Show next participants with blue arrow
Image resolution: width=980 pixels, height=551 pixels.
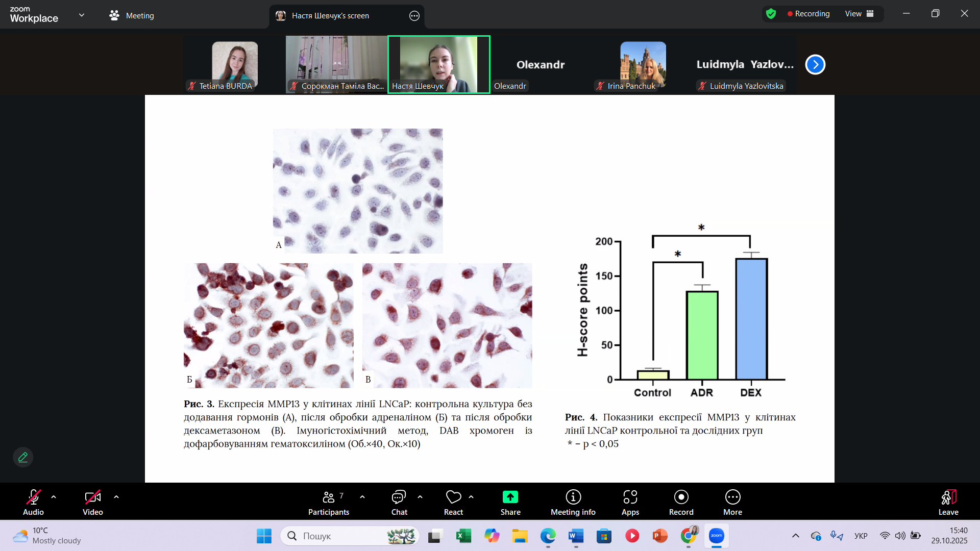point(815,65)
